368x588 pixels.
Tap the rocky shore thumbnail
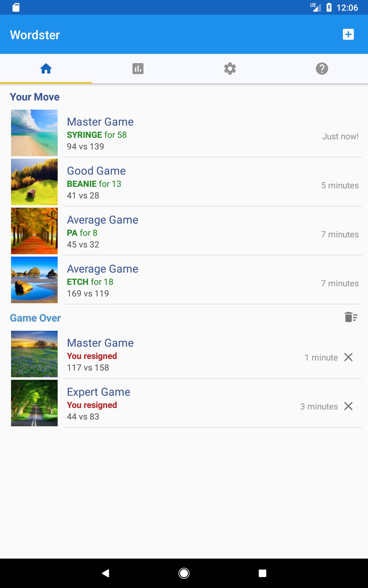tap(34, 280)
